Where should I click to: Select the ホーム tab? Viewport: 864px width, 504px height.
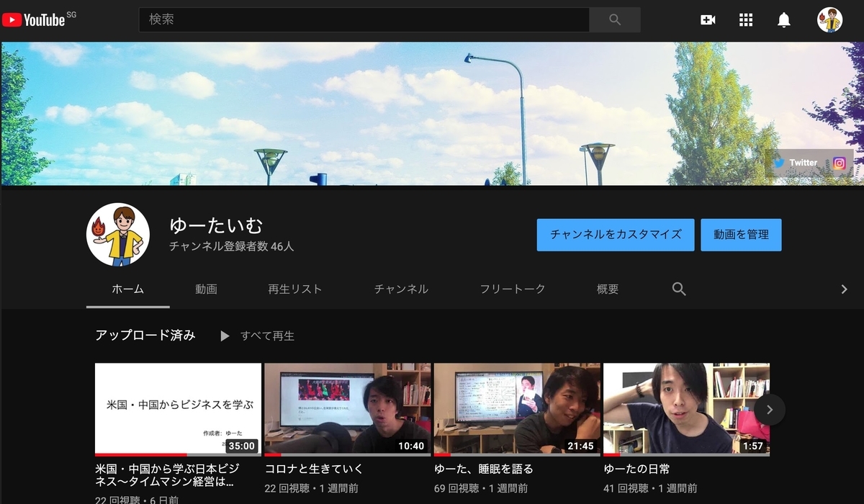pos(128,289)
